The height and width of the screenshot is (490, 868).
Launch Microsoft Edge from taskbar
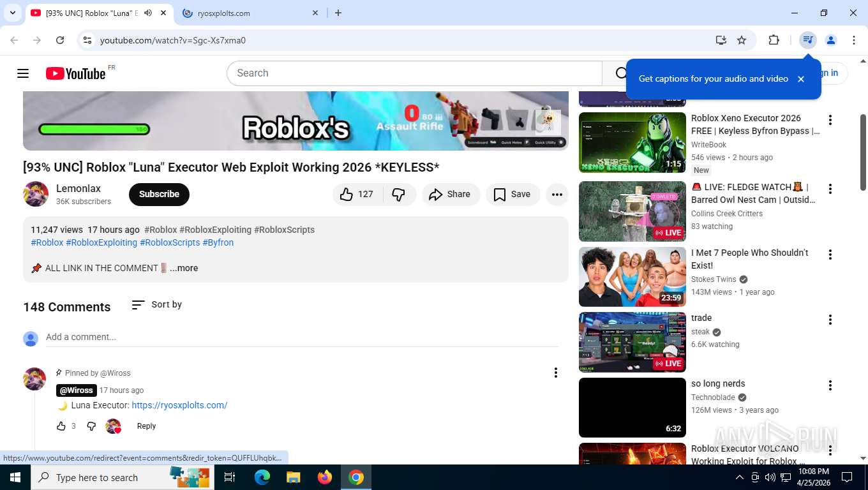[262, 477]
